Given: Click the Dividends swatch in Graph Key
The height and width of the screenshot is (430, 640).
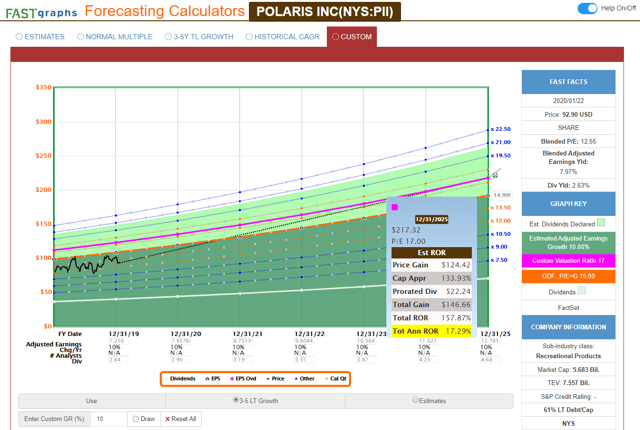Looking at the screenshot, I should (x=582, y=290).
